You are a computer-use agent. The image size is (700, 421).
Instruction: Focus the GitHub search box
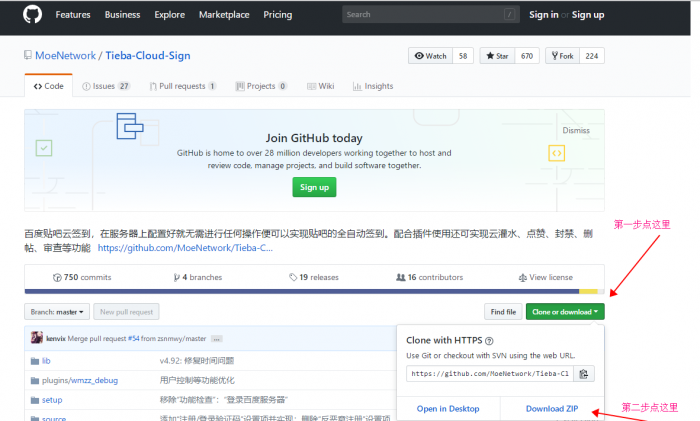[x=430, y=15]
